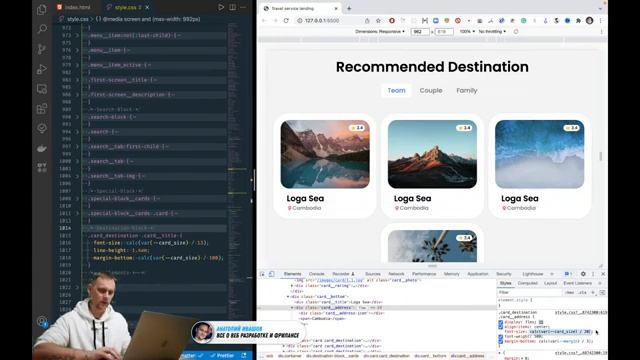
Task: Share the page from the address bar
Action: [x=367, y=20]
